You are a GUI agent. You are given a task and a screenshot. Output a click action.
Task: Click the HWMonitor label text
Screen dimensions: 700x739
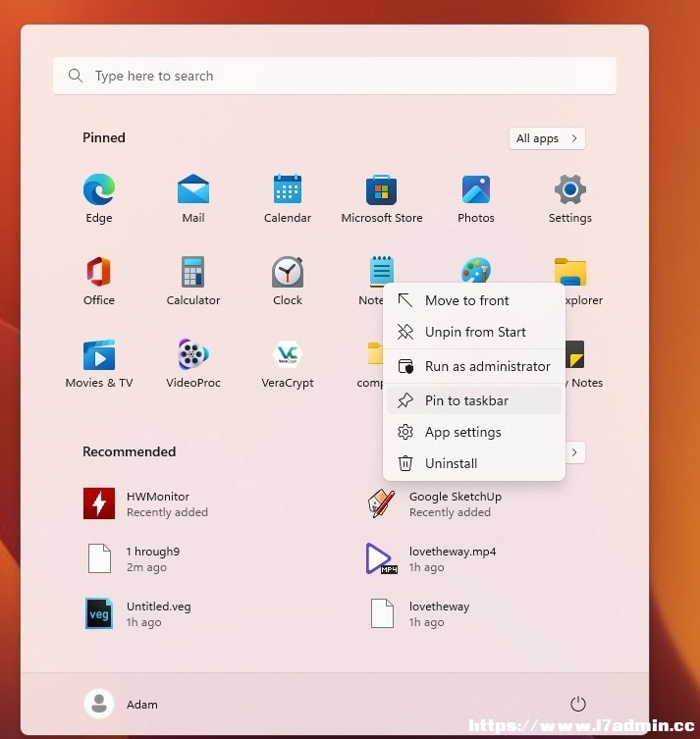tap(158, 497)
